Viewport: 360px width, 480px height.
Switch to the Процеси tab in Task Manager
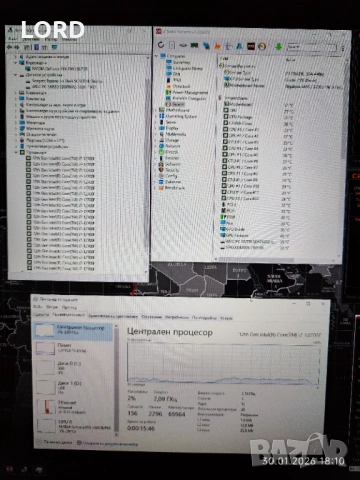[41, 315]
